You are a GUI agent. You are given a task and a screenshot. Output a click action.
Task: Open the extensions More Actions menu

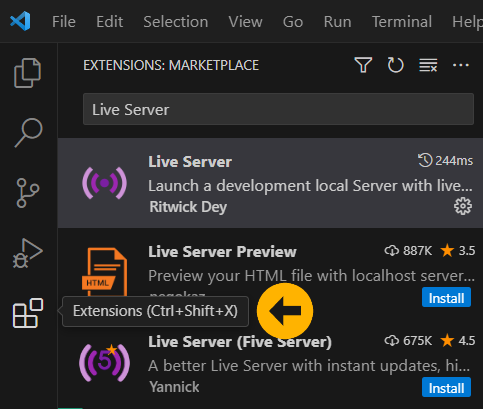click(x=461, y=65)
